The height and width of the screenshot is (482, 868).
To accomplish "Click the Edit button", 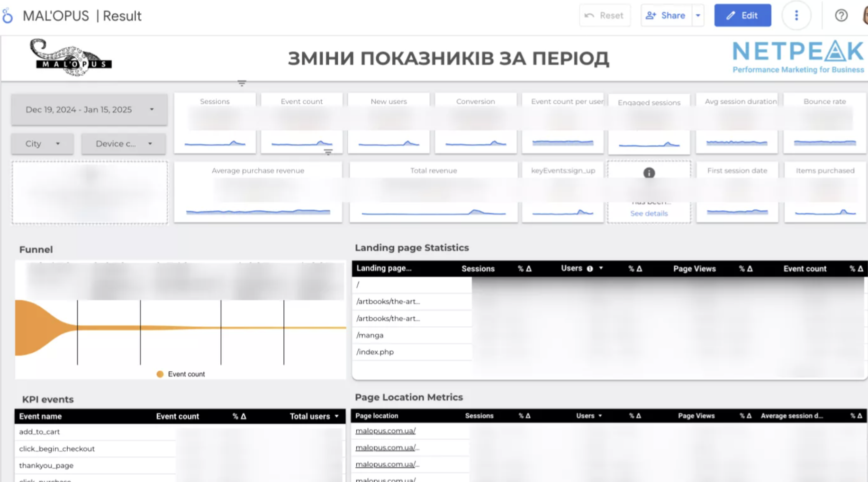I will pos(742,16).
